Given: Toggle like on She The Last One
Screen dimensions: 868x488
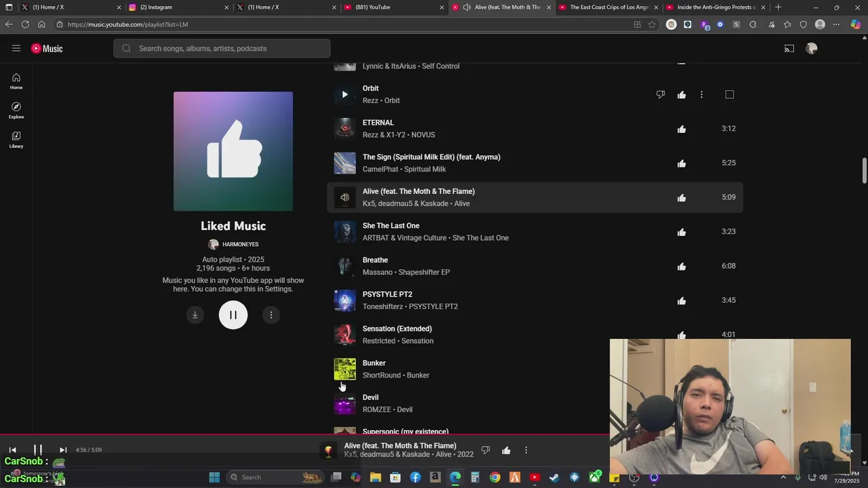Looking at the screenshot, I should (682, 232).
